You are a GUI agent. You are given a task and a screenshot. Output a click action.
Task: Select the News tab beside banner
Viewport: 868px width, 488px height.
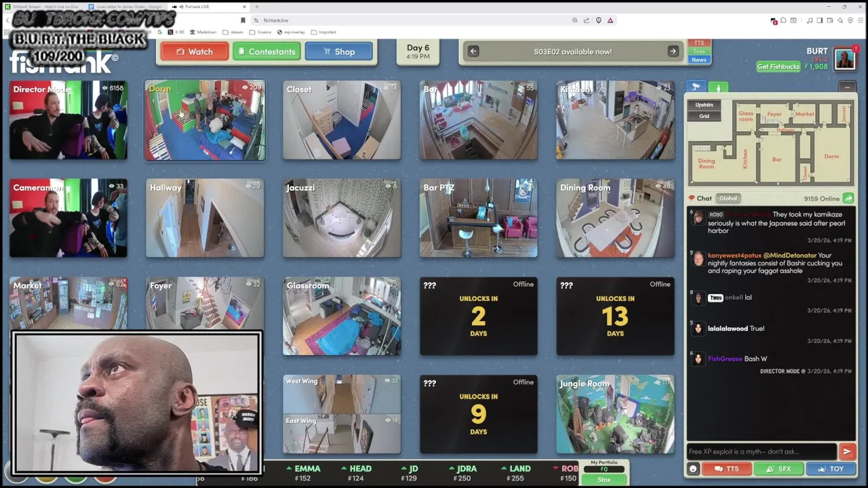point(698,60)
